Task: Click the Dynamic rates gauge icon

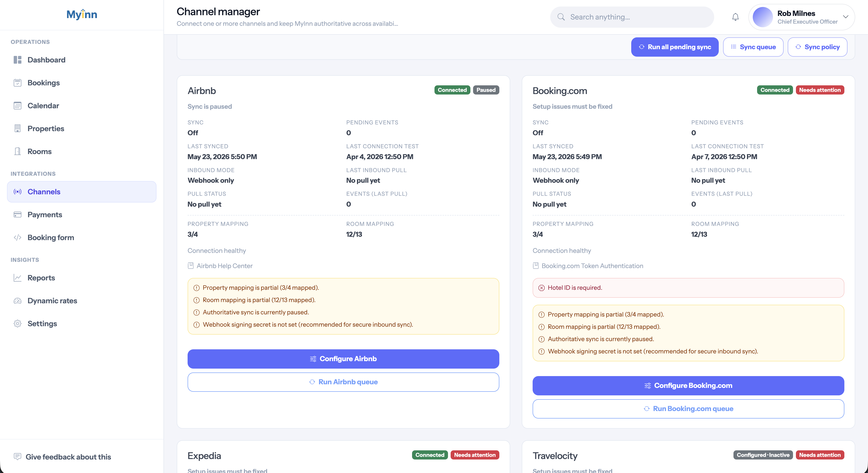Action: tap(18, 301)
